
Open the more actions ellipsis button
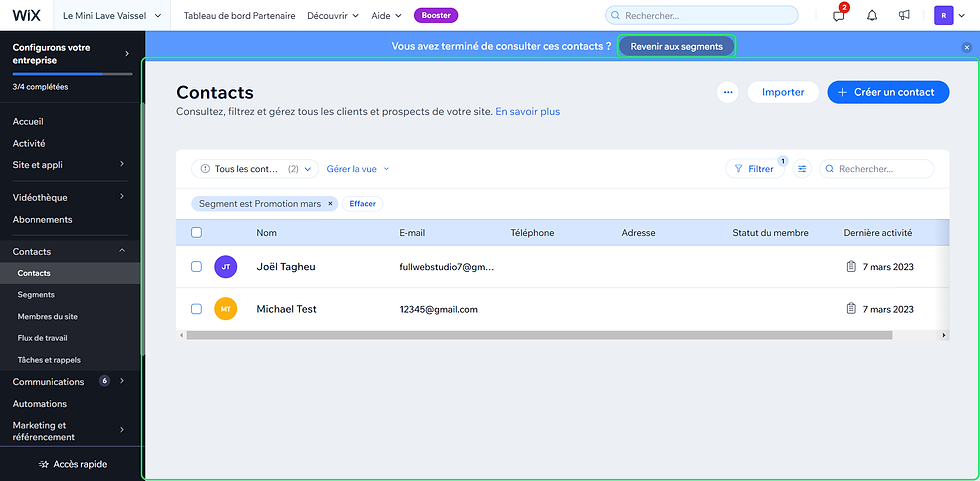(x=728, y=92)
